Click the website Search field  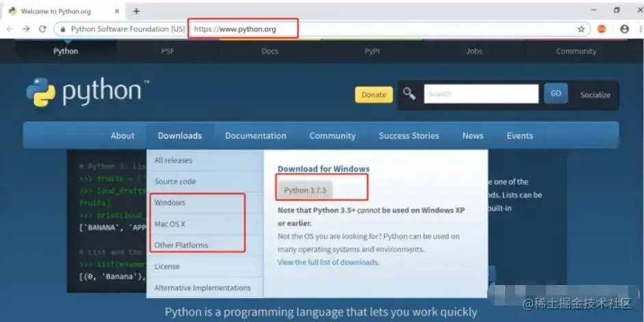click(481, 94)
